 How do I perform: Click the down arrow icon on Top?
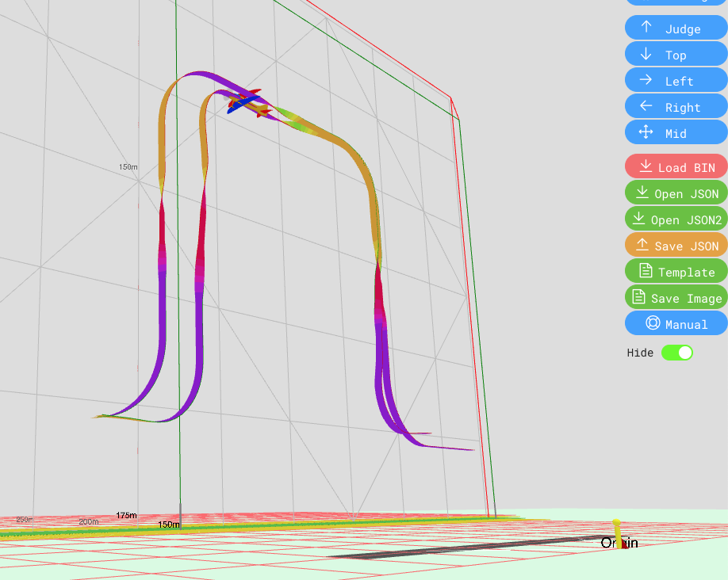(x=646, y=53)
